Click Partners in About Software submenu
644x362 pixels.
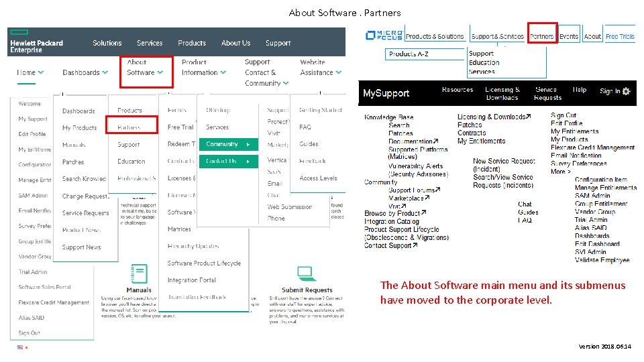tap(129, 127)
